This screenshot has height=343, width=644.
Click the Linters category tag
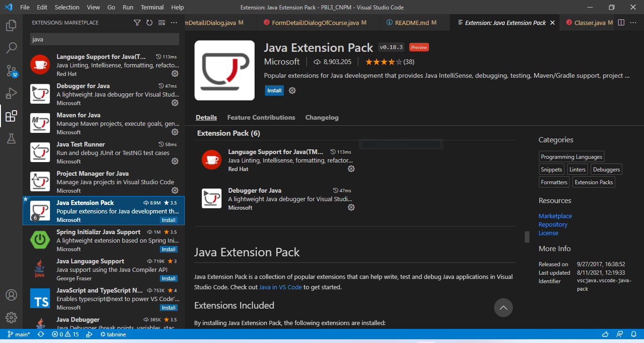click(x=578, y=170)
